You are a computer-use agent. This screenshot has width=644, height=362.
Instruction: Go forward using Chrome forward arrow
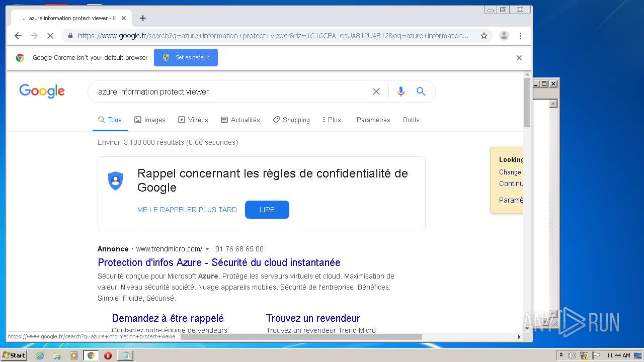tap(34, 36)
